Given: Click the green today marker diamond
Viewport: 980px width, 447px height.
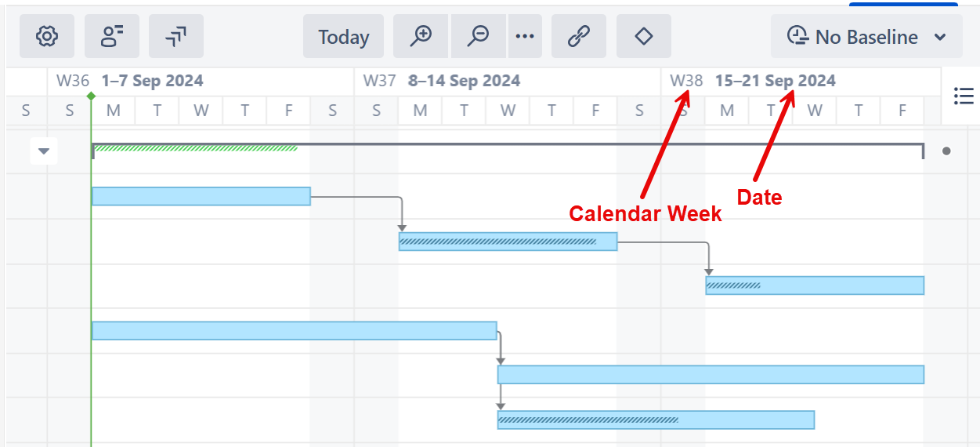Looking at the screenshot, I should (92, 96).
